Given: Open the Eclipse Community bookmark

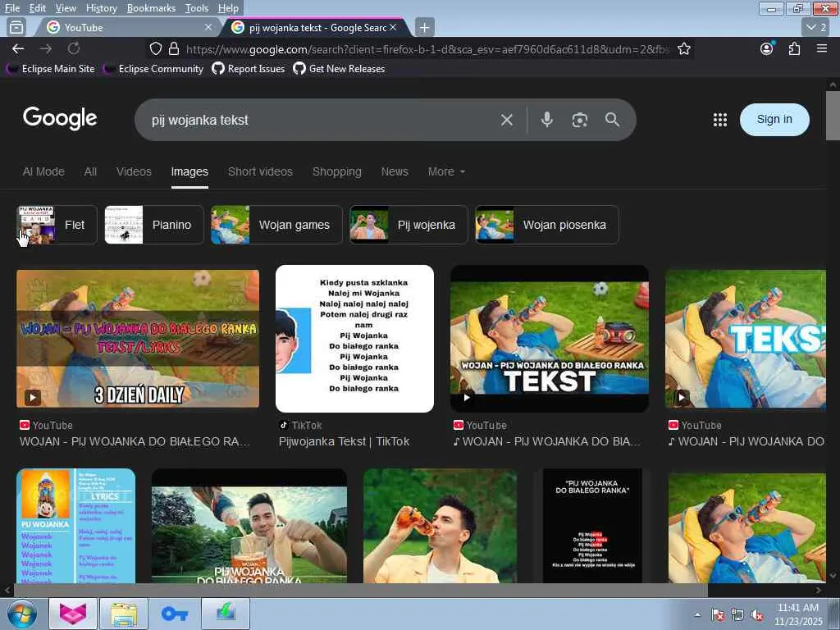Looking at the screenshot, I should click(153, 69).
